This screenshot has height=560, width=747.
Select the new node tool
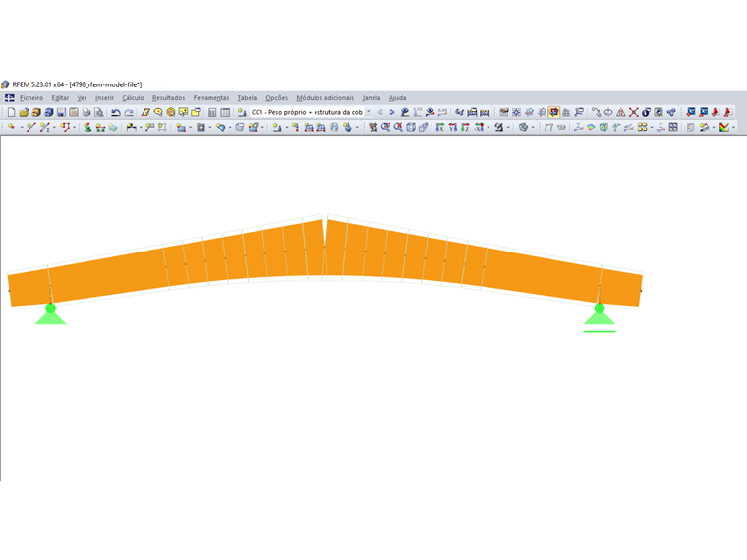pyautogui.click(x=11, y=127)
